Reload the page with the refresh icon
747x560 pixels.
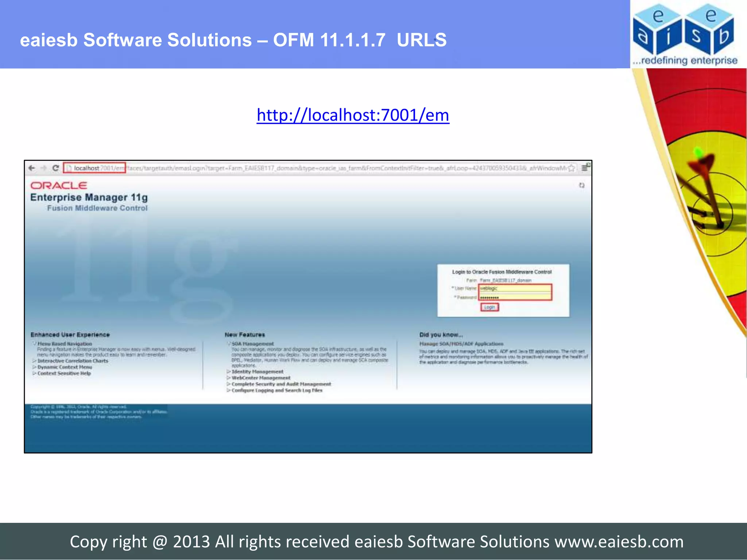tap(55, 168)
